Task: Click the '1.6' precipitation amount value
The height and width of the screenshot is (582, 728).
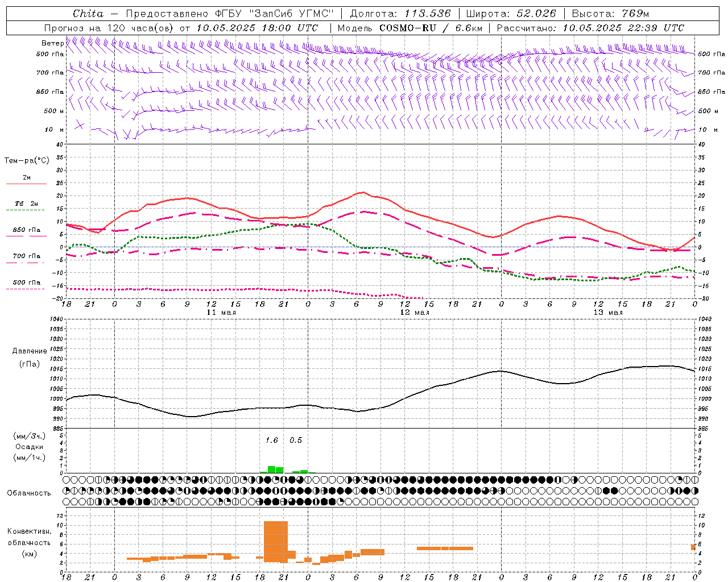Action: [272, 440]
